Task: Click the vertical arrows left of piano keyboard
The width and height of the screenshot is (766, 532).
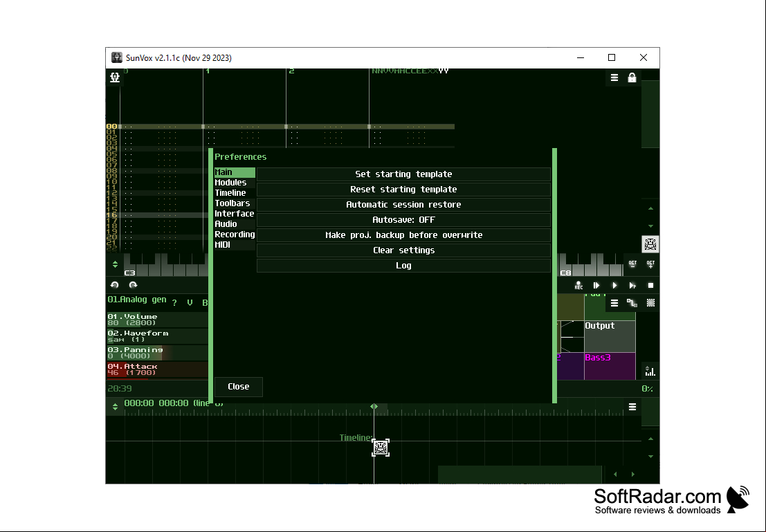Action: tap(115, 264)
